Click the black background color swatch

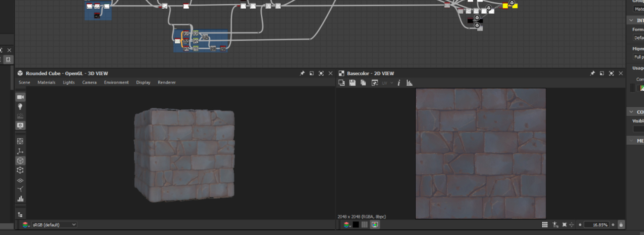pyautogui.click(x=356, y=225)
